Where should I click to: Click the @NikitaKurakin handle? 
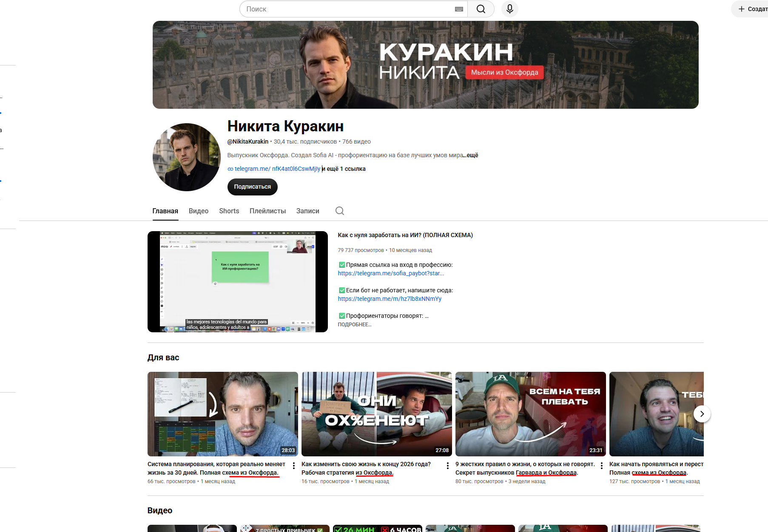(x=248, y=141)
